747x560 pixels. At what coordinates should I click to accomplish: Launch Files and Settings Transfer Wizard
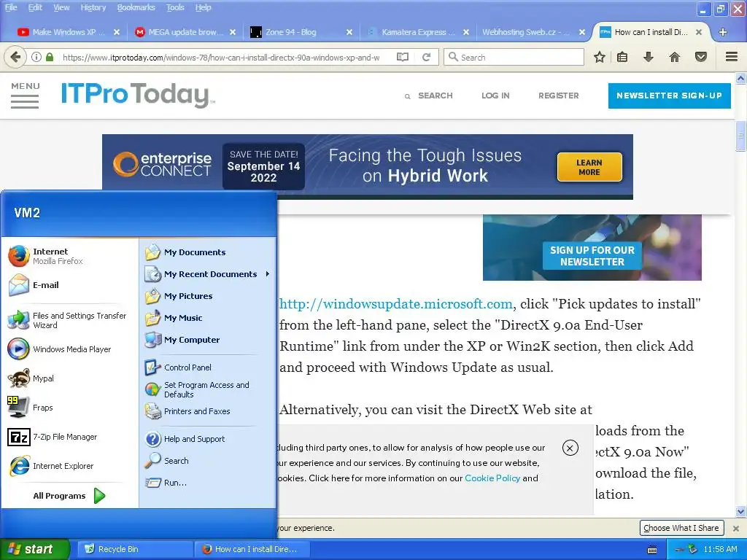(x=70, y=320)
